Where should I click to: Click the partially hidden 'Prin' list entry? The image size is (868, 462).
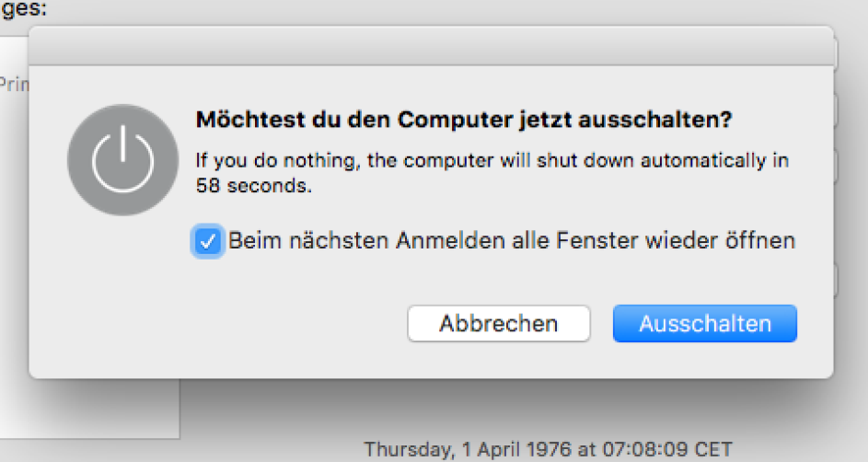(13, 83)
